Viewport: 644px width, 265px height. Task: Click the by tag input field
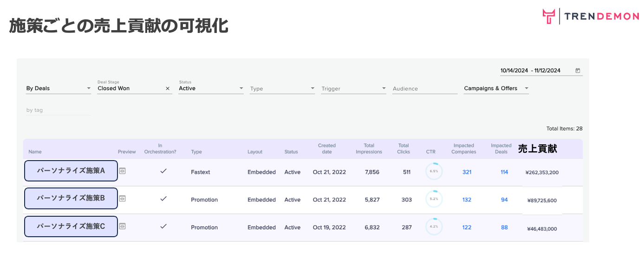click(59, 110)
